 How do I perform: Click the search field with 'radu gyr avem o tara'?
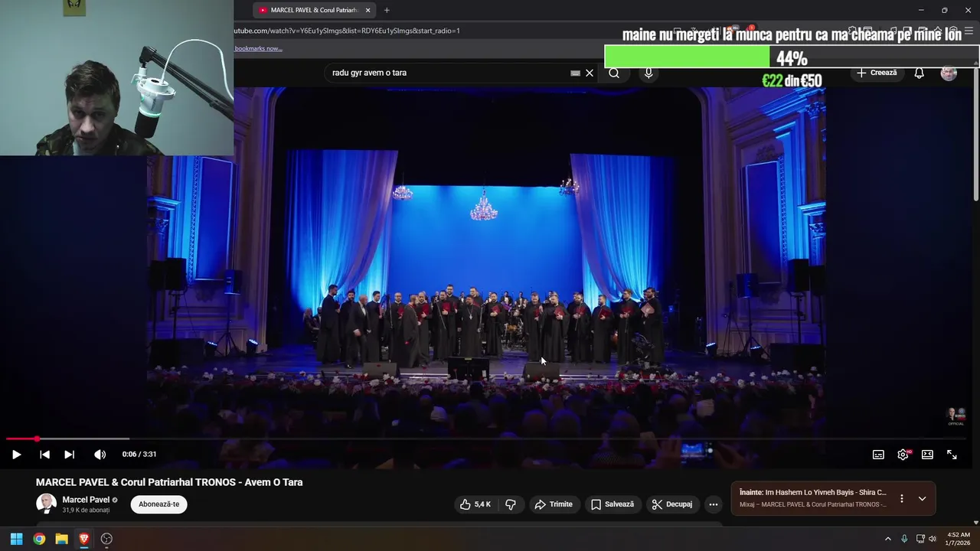tap(448, 73)
